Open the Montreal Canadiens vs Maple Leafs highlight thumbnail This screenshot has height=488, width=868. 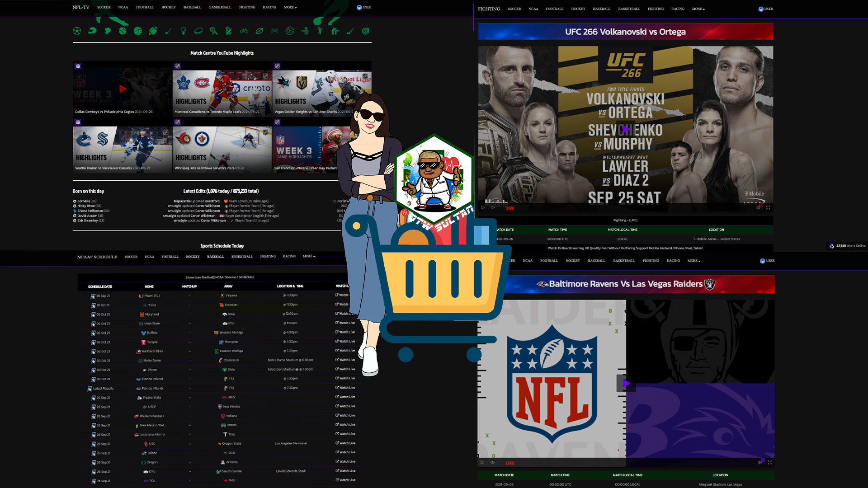point(222,93)
